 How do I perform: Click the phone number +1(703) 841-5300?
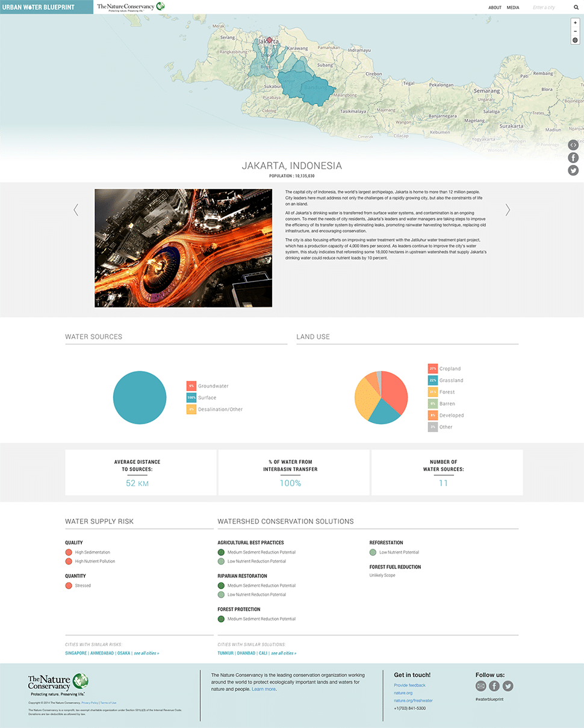tap(410, 708)
